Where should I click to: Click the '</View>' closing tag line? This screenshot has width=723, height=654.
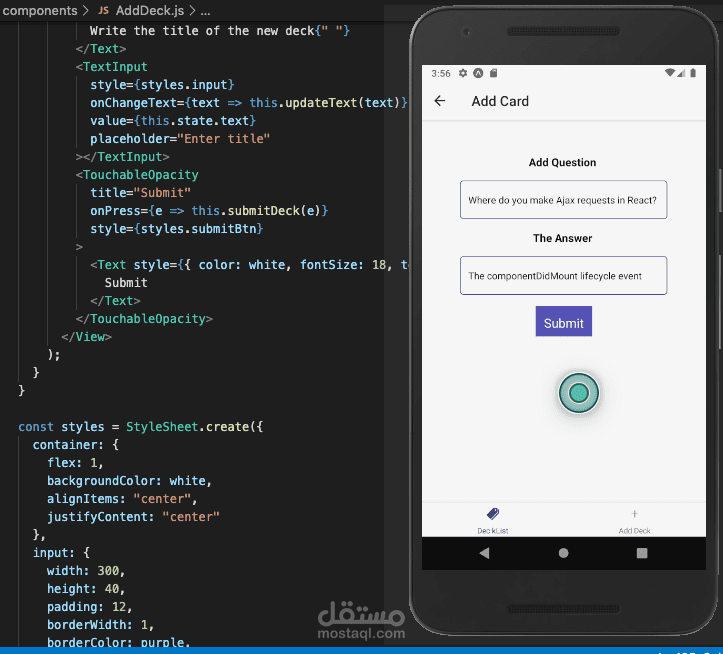click(x=87, y=337)
